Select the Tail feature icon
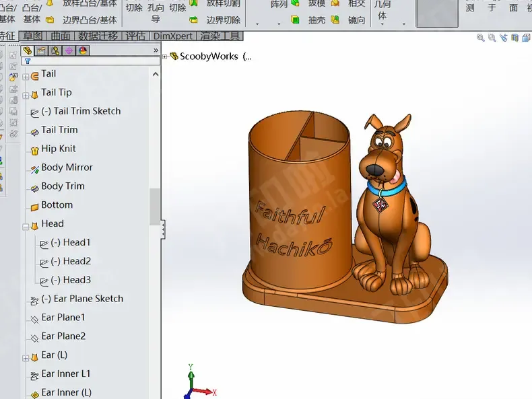532x399 pixels. point(34,76)
